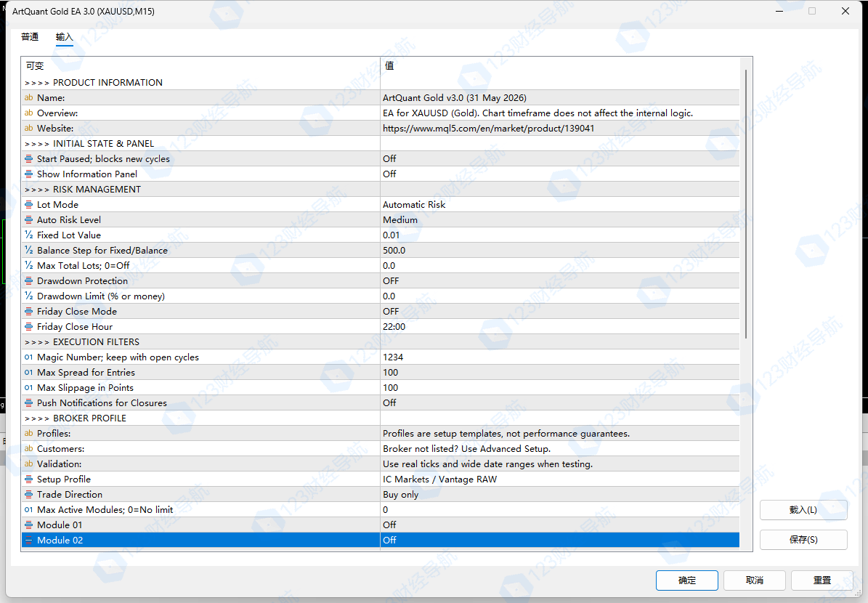Click the 01 icon beside Max Active Modules
Viewport: 868px width, 603px height.
(x=29, y=509)
